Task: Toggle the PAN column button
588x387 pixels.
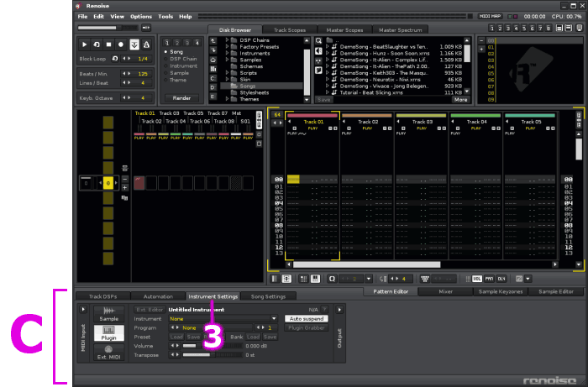Action: point(489,279)
